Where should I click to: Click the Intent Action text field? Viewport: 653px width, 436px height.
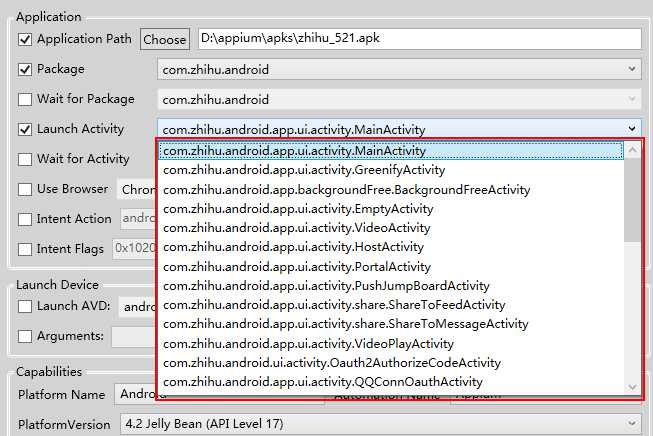click(x=138, y=219)
